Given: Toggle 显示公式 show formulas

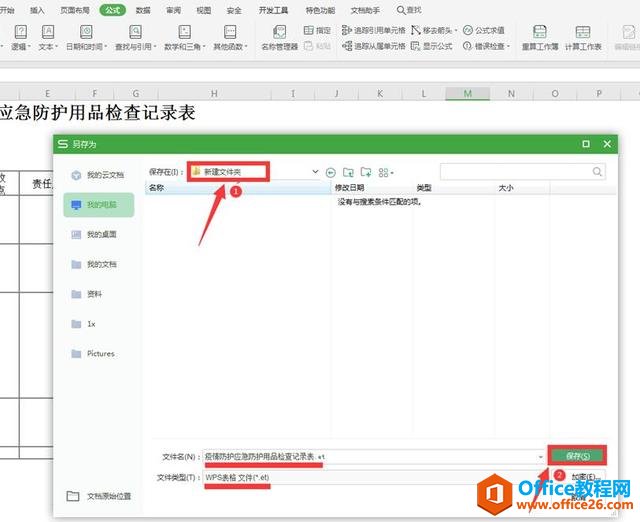Looking at the screenshot, I should [x=431, y=46].
